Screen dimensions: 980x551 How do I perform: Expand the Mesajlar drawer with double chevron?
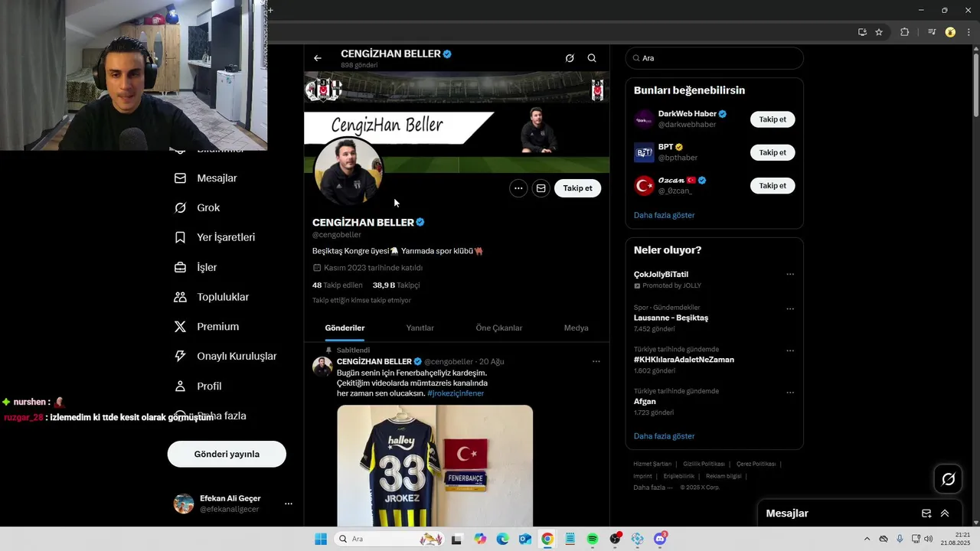click(945, 514)
